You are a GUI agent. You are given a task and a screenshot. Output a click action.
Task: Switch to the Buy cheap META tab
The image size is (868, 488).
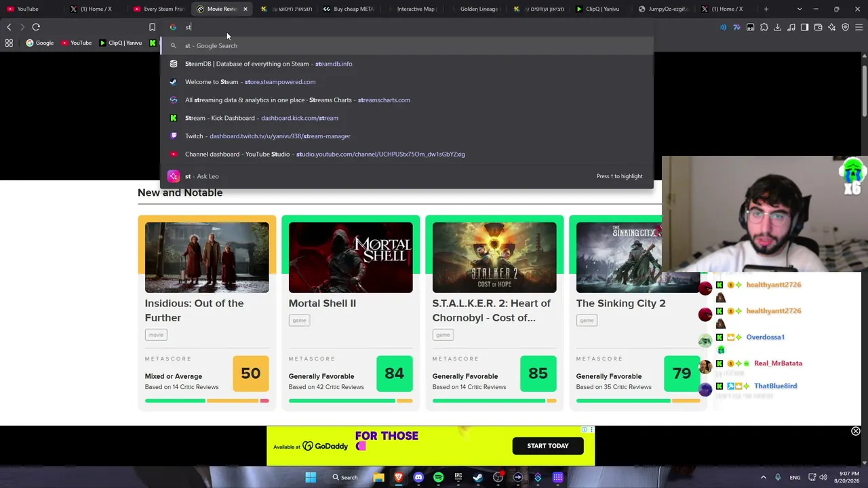tap(349, 9)
